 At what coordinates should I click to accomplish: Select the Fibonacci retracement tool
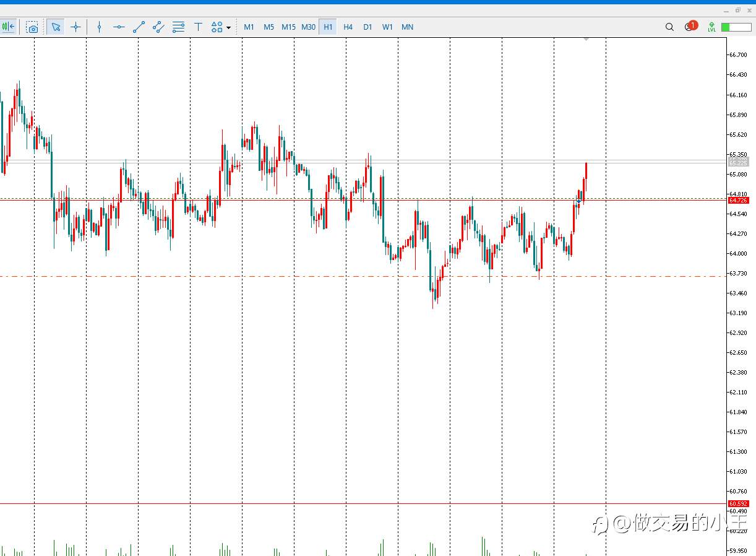(178, 27)
